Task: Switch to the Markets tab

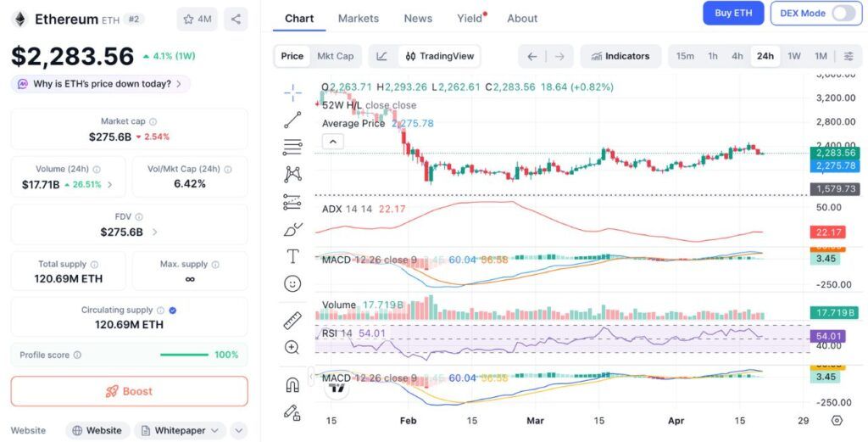Action: pos(358,18)
